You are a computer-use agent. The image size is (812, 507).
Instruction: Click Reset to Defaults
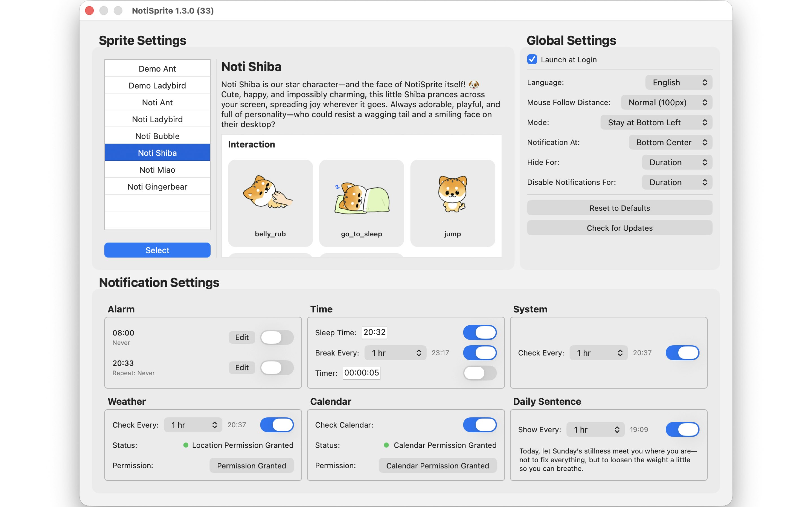(x=619, y=208)
